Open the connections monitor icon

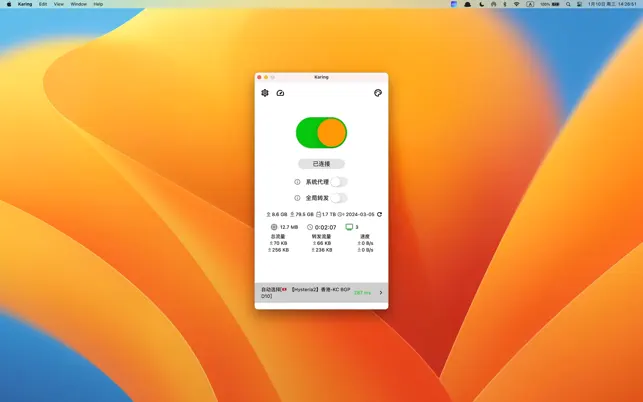coord(349,227)
